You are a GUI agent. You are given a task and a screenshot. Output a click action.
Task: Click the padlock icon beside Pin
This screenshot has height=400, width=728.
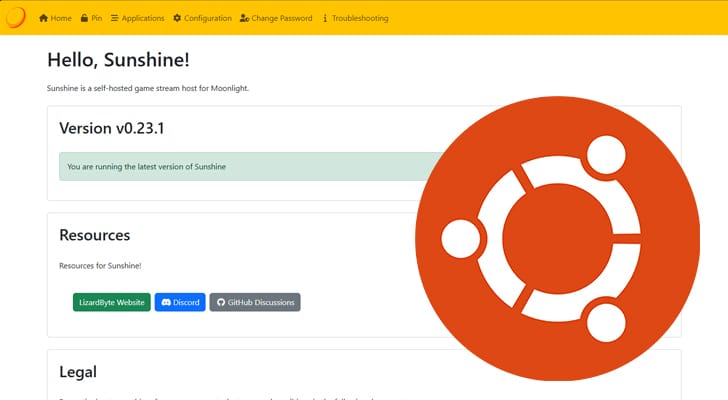point(84,18)
